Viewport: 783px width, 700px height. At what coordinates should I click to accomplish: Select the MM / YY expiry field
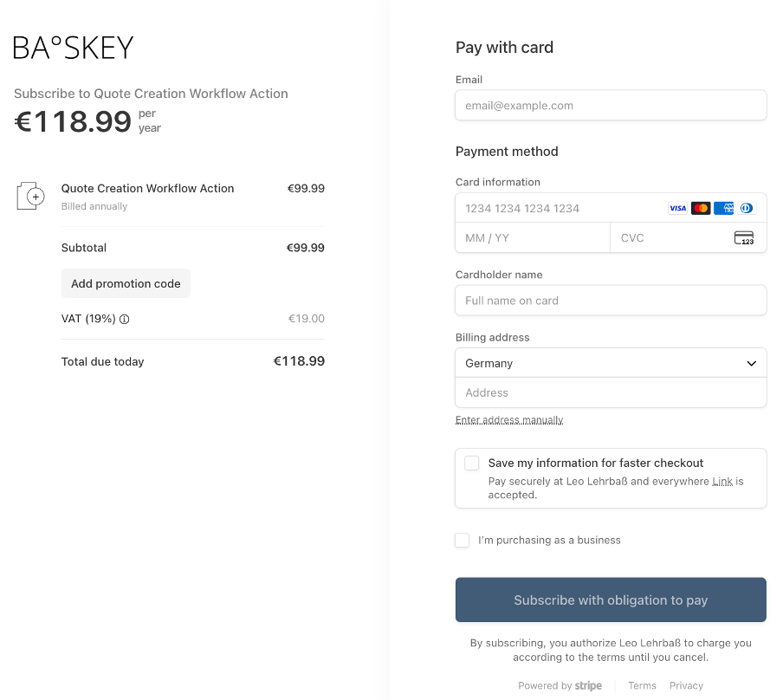[x=532, y=238]
